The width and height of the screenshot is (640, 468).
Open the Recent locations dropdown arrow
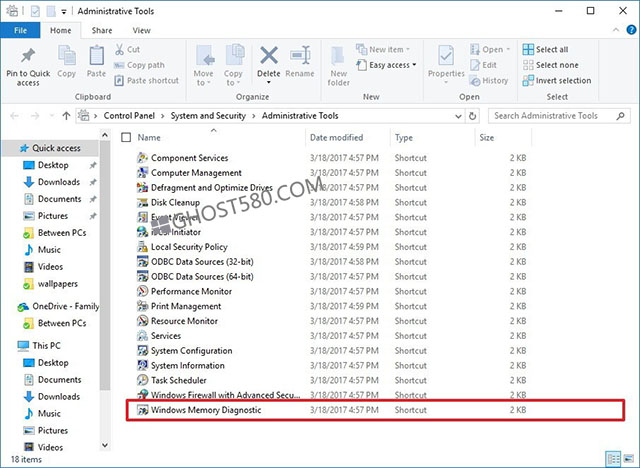[x=51, y=116]
